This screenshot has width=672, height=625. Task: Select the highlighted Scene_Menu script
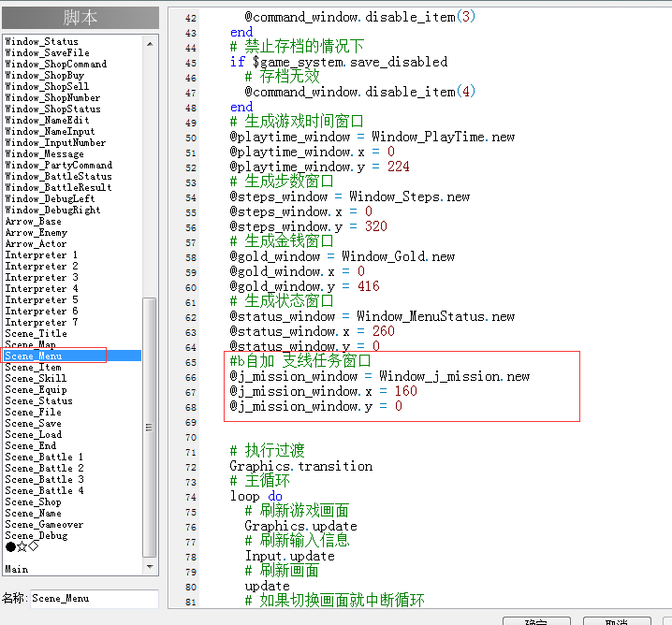pyautogui.click(x=72, y=356)
